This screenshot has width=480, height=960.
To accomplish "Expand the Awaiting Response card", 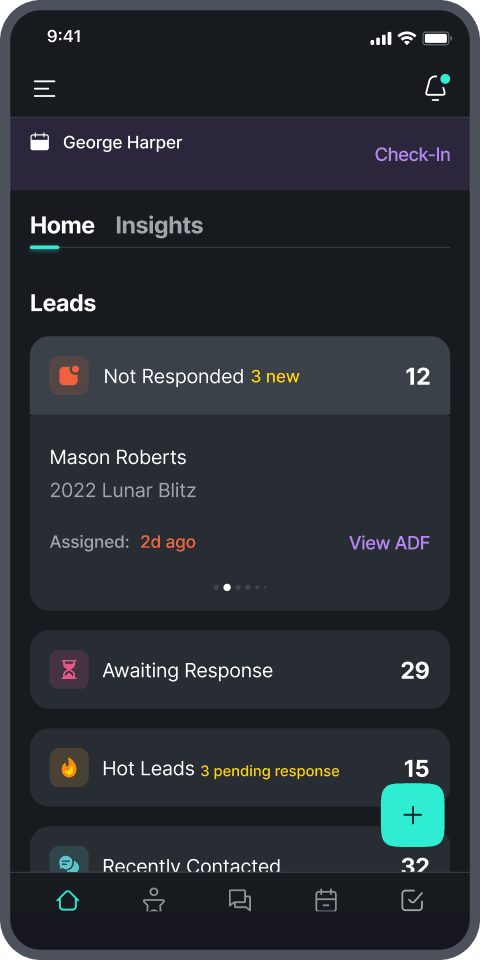I will pyautogui.click(x=240, y=670).
